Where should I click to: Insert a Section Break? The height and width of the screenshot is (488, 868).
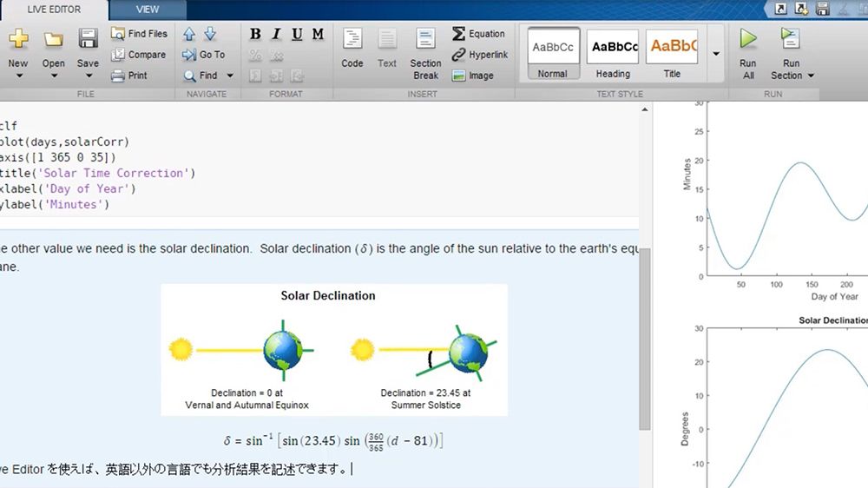coord(425,54)
